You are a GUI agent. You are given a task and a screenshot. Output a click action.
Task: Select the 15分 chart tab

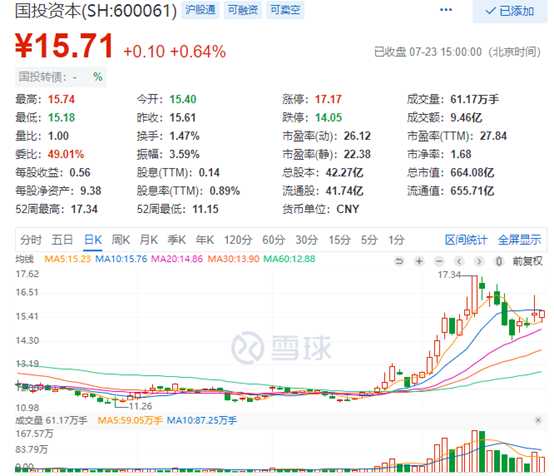pos(340,240)
